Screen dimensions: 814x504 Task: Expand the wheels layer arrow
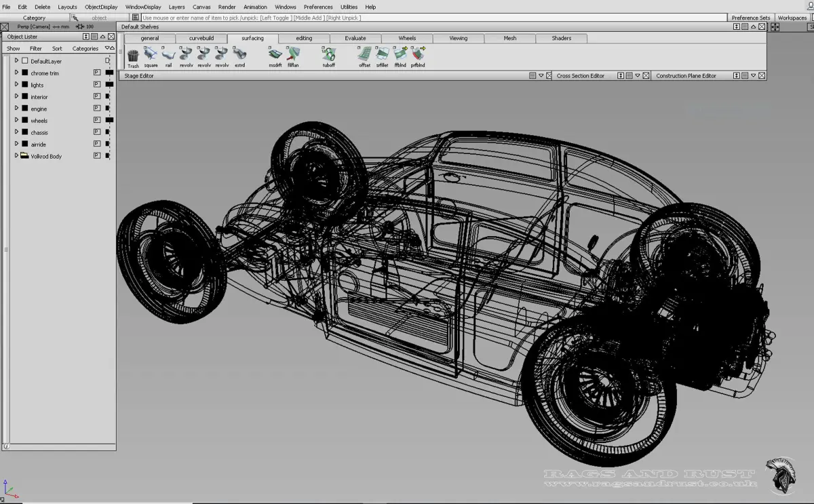16,120
